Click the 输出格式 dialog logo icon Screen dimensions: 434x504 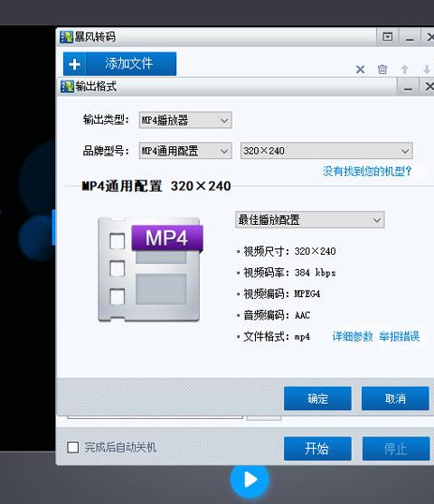67,86
